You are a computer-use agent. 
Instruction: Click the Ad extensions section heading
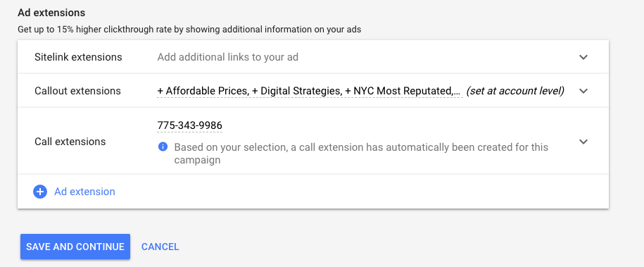coord(51,13)
